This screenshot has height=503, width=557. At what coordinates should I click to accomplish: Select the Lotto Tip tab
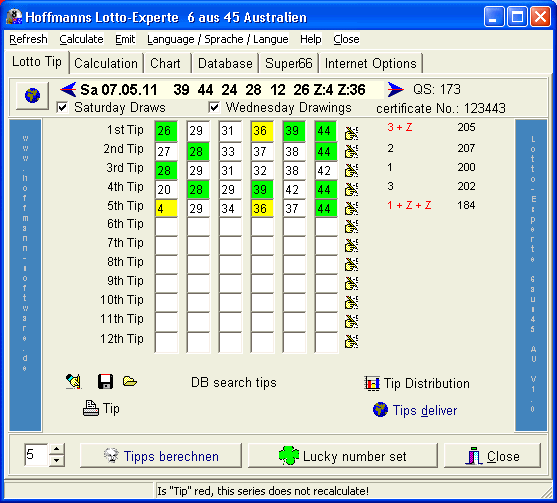coord(37,62)
